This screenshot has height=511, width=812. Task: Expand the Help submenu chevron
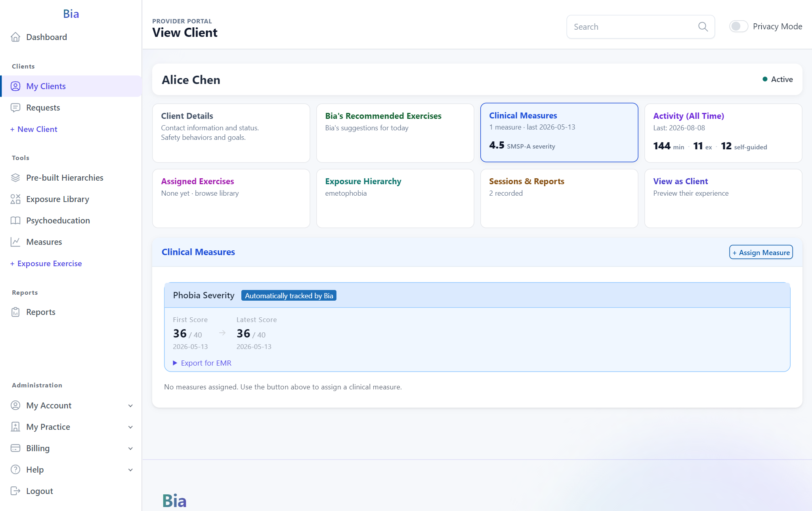(131, 470)
